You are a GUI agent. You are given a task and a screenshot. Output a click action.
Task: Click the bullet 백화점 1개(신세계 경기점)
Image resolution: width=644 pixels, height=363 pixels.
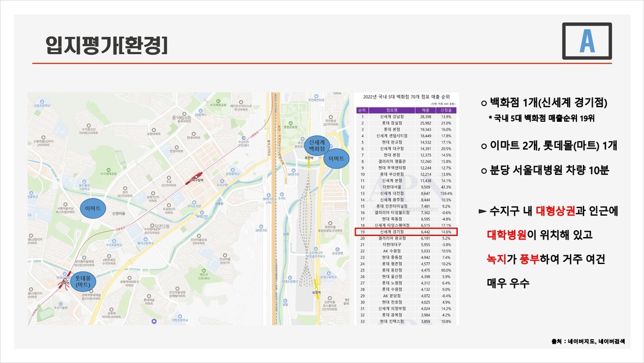tap(544, 103)
